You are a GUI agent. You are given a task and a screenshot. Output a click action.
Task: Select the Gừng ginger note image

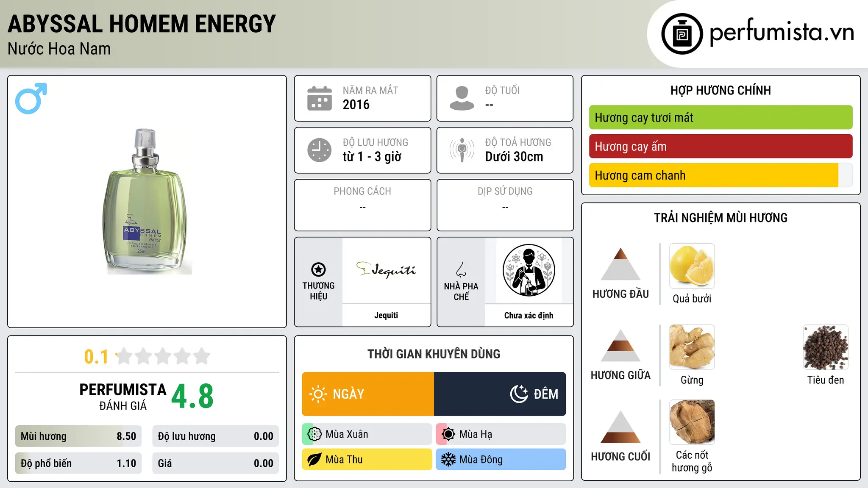(x=692, y=347)
